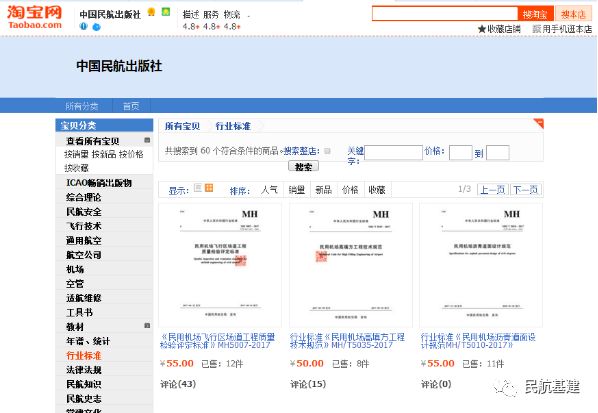Viewport: 598px width, 413px height.
Task: Open 民航史志 category
Action: click(x=84, y=399)
